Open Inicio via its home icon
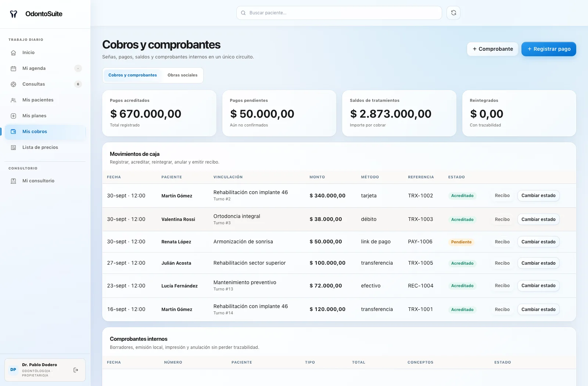Image resolution: width=588 pixels, height=386 pixels. 14,53
